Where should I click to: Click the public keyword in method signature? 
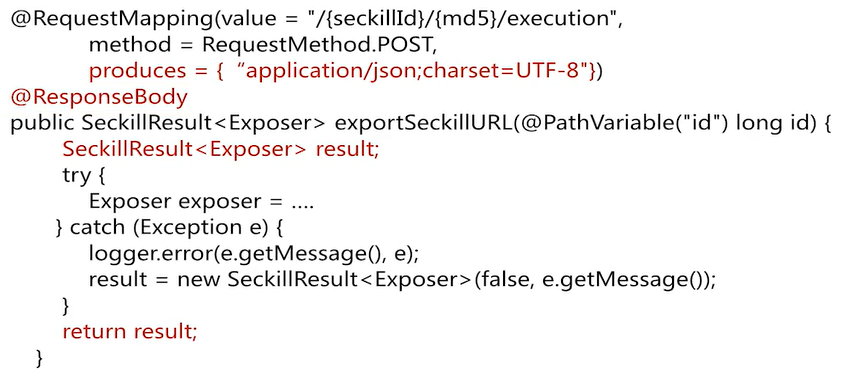pyautogui.click(x=43, y=124)
